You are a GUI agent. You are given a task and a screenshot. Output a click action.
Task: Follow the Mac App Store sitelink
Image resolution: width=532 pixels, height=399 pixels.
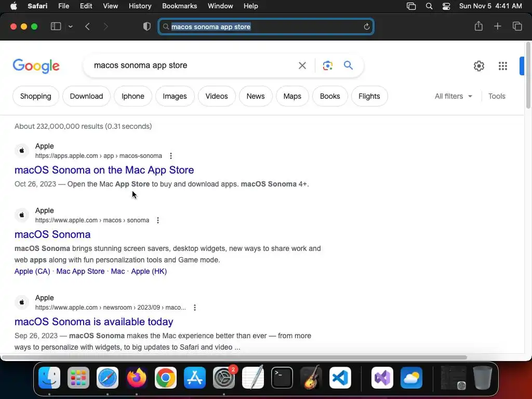tap(81, 271)
